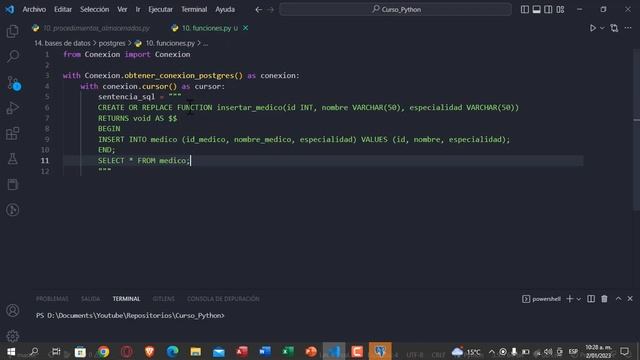Open the Windows Start button
This screenshot has height=360, width=640.
pos(11,351)
